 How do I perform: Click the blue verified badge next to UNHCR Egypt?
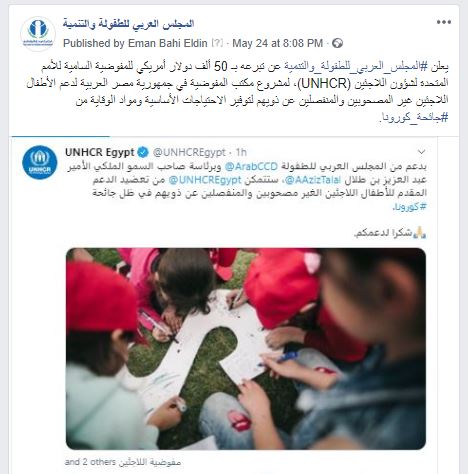(x=143, y=152)
